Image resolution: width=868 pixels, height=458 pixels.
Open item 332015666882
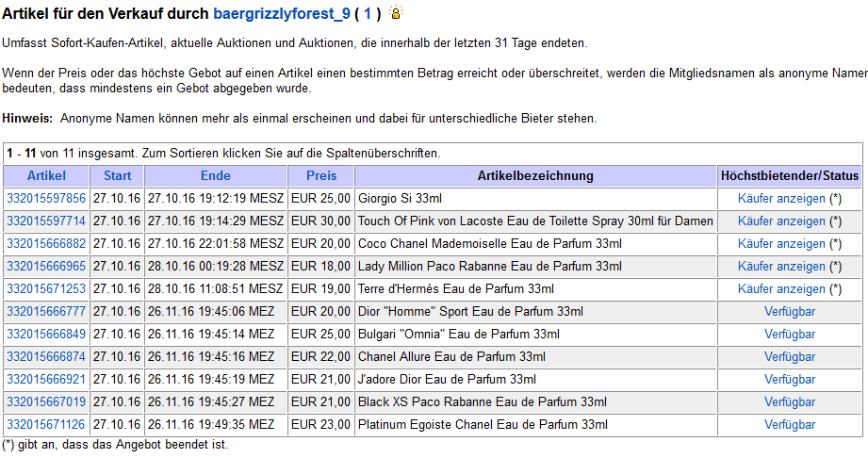tap(46, 244)
